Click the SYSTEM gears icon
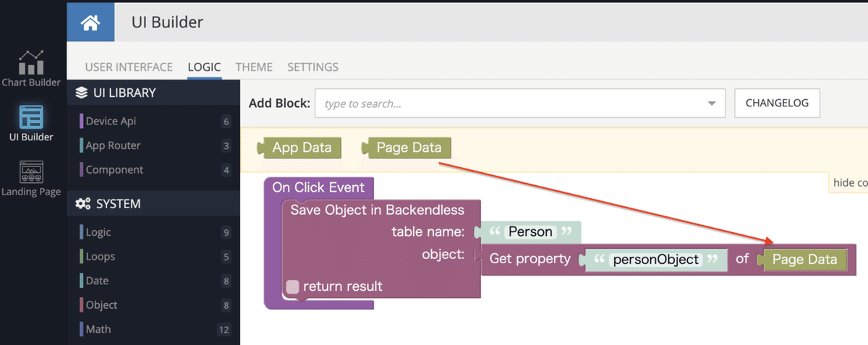The height and width of the screenshot is (345, 868). click(82, 204)
